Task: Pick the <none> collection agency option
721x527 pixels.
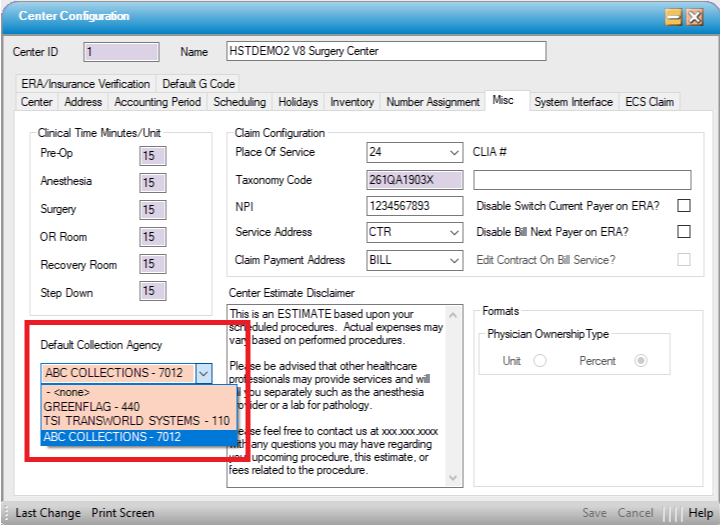Action: click(70, 392)
